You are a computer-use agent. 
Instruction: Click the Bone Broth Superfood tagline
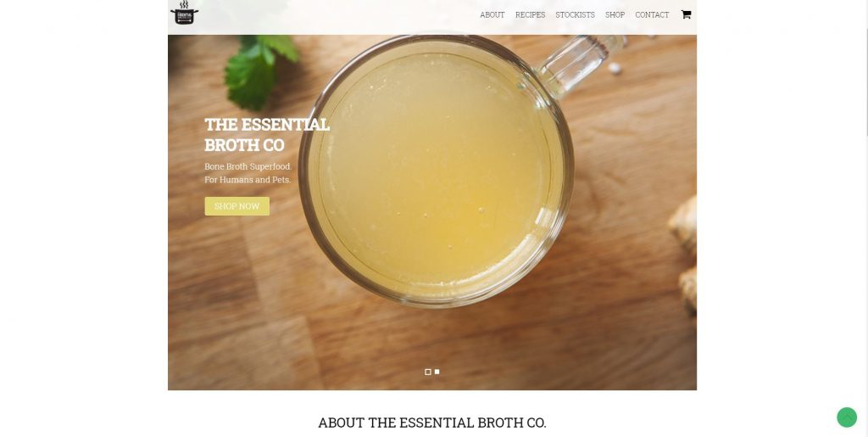[248, 166]
